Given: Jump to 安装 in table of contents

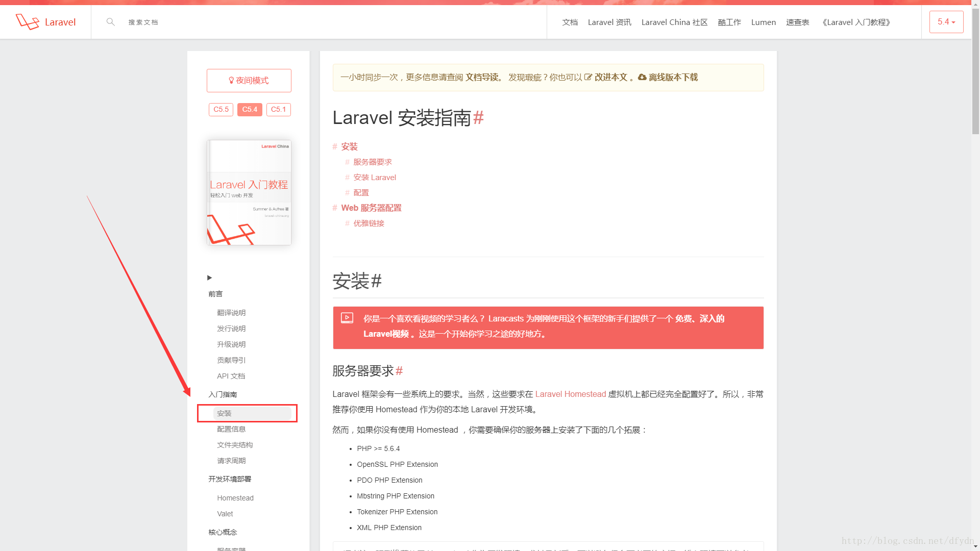Looking at the screenshot, I should tap(350, 147).
